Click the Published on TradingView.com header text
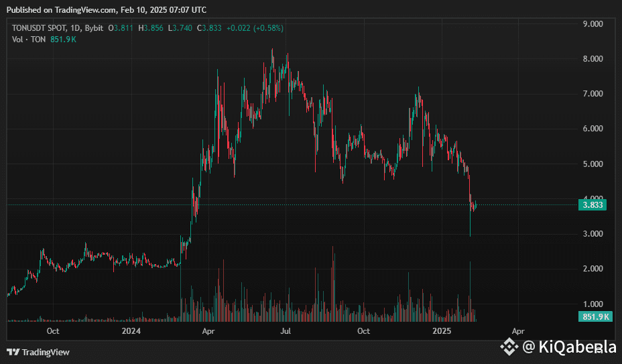Viewport: 622px width, 364px height. point(107,10)
